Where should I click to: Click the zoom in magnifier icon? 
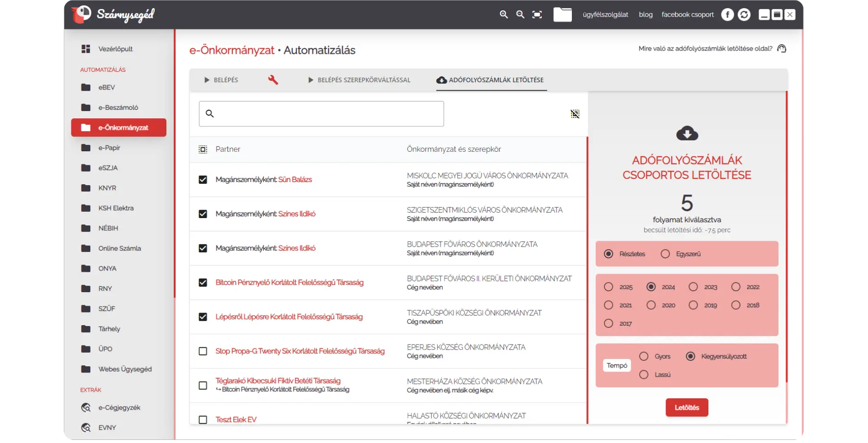point(504,14)
